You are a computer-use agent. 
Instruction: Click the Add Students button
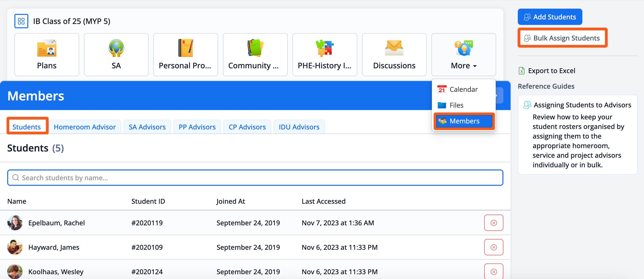550,17
